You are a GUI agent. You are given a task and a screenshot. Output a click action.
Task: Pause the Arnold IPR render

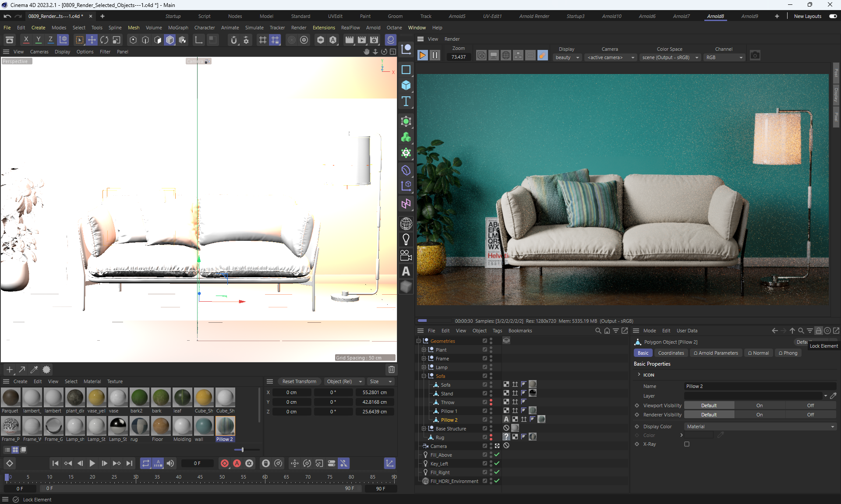pyautogui.click(x=435, y=56)
